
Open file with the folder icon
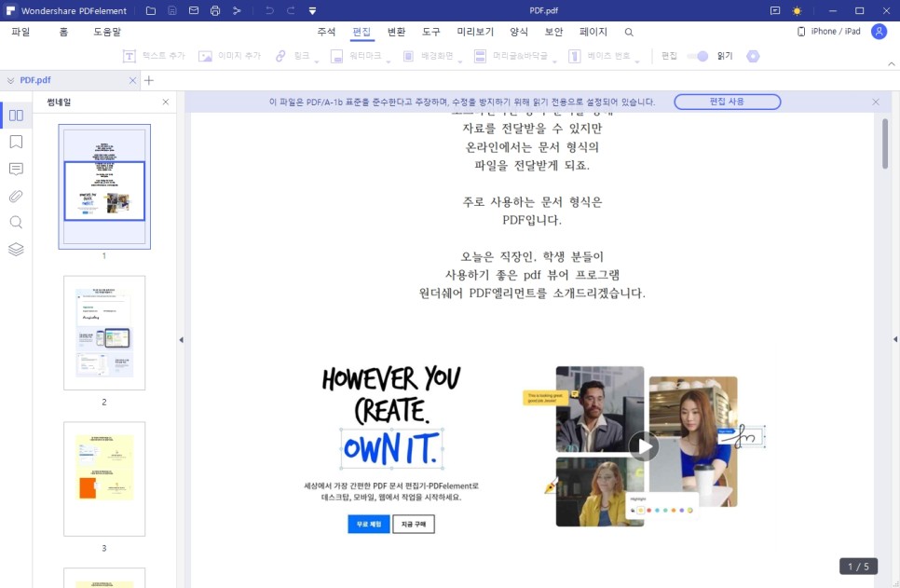click(x=151, y=10)
